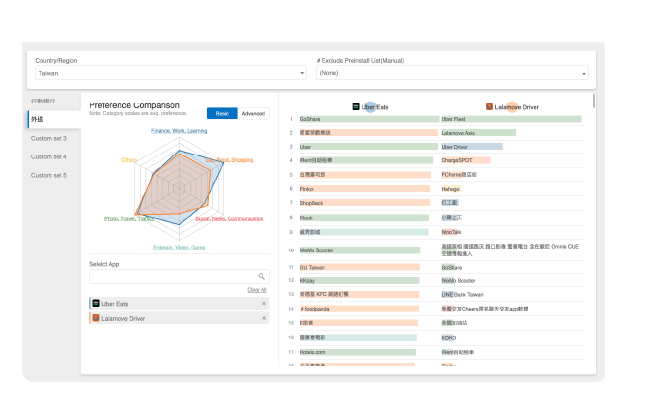650x414 pixels.
Task: Click the ranking list vertical scrollbar
Action: (x=594, y=101)
